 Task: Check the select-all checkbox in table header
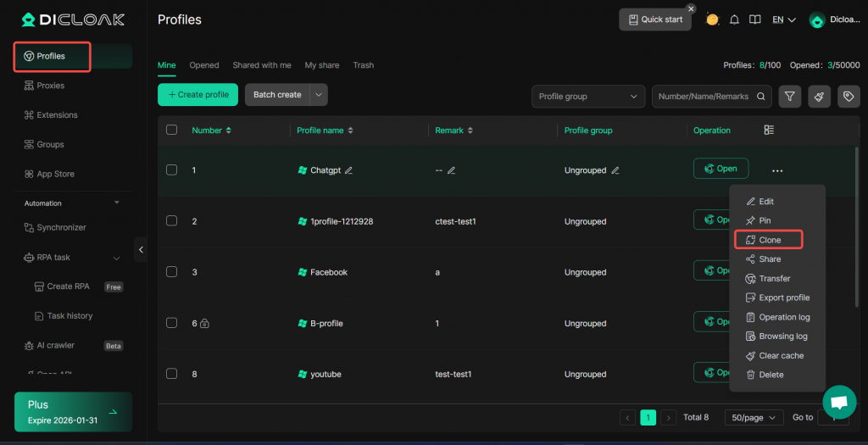click(x=172, y=130)
